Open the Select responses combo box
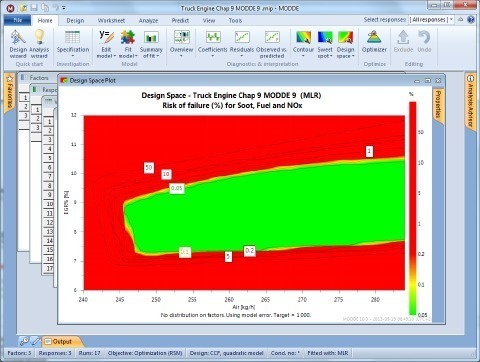Viewport: 480px width, 362px height. click(431, 20)
